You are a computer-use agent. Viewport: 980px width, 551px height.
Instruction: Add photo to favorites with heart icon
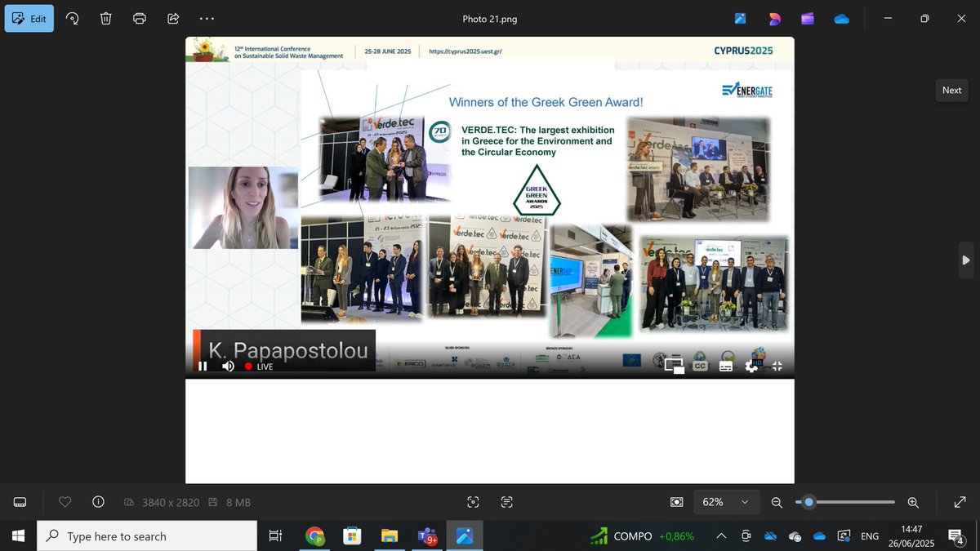pos(65,502)
